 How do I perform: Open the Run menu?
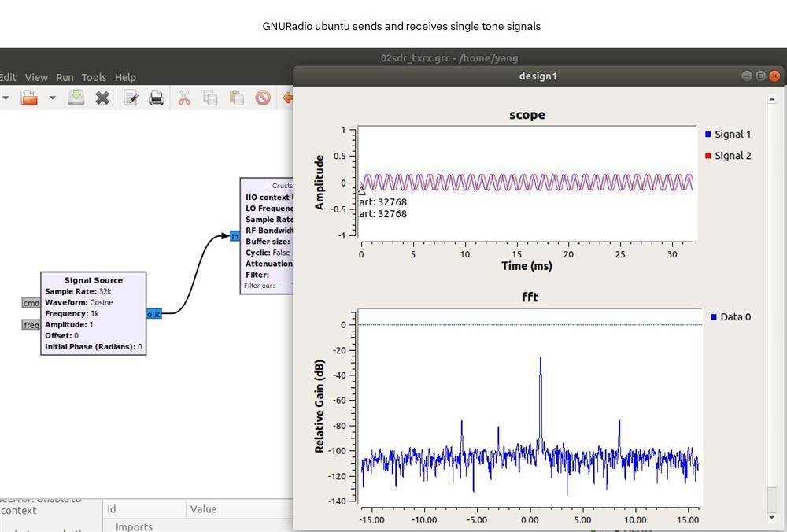[65, 77]
